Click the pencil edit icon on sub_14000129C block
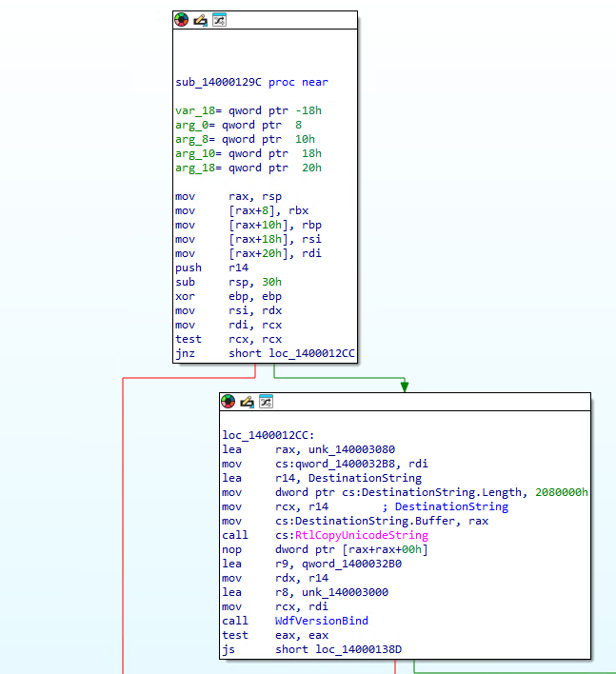This screenshot has height=674, width=616. (200, 19)
